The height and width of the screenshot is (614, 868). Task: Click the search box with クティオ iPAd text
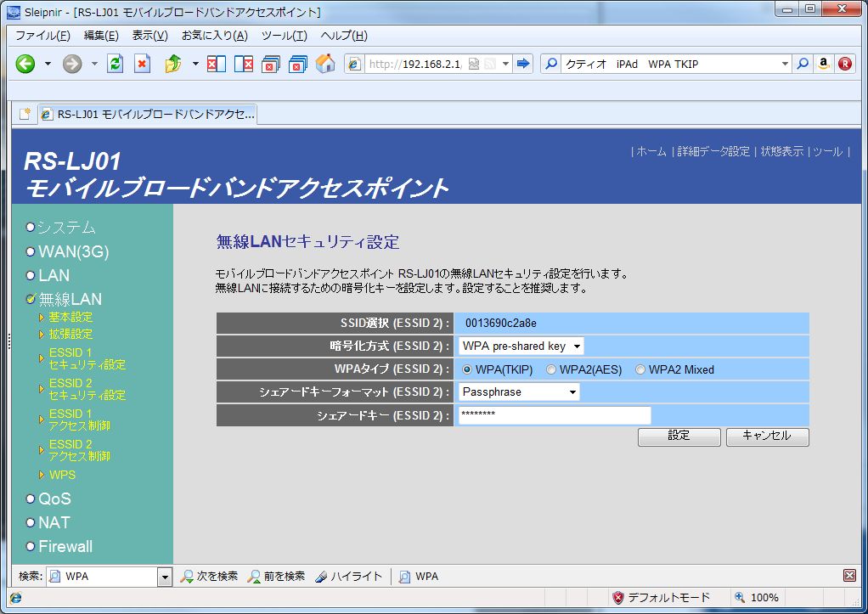pos(668,65)
